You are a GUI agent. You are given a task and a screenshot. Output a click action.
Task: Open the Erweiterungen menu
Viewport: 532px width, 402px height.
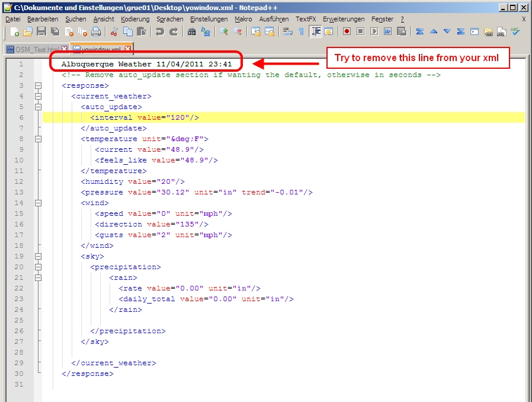click(344, 19)
